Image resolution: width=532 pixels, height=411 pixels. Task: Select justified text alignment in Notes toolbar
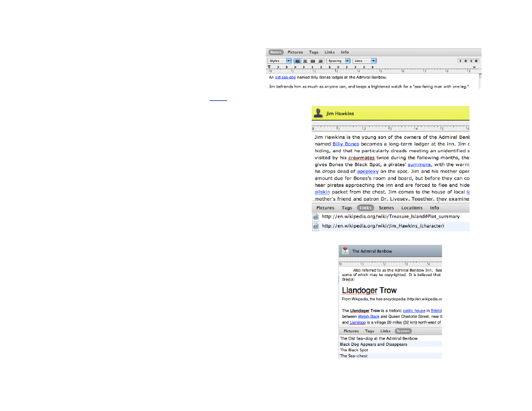pos(313,61)
